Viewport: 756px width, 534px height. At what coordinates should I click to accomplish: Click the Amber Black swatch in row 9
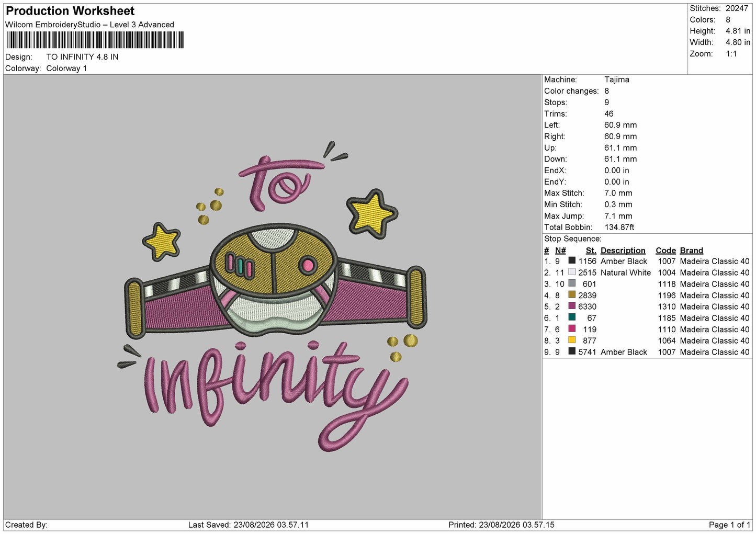(x=572, y=351)
